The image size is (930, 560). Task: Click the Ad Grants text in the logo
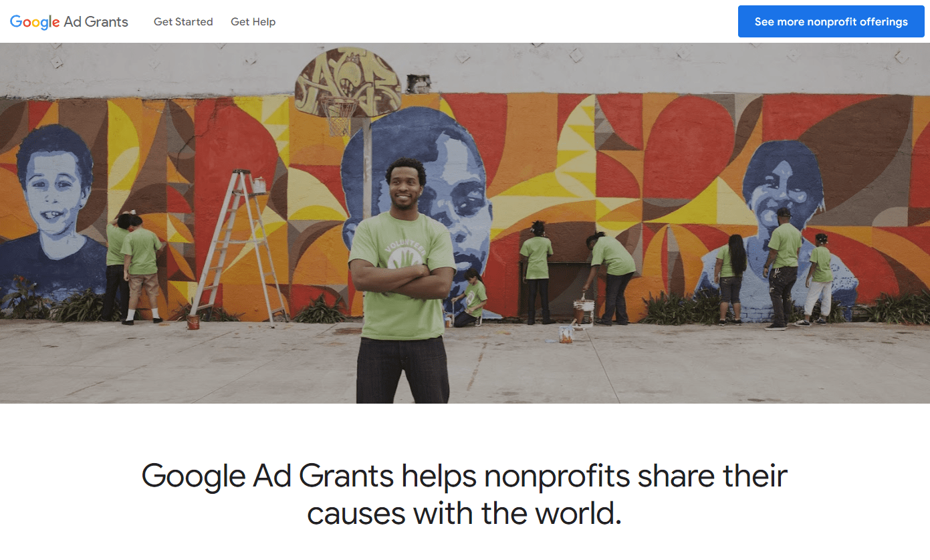(96, 21)
